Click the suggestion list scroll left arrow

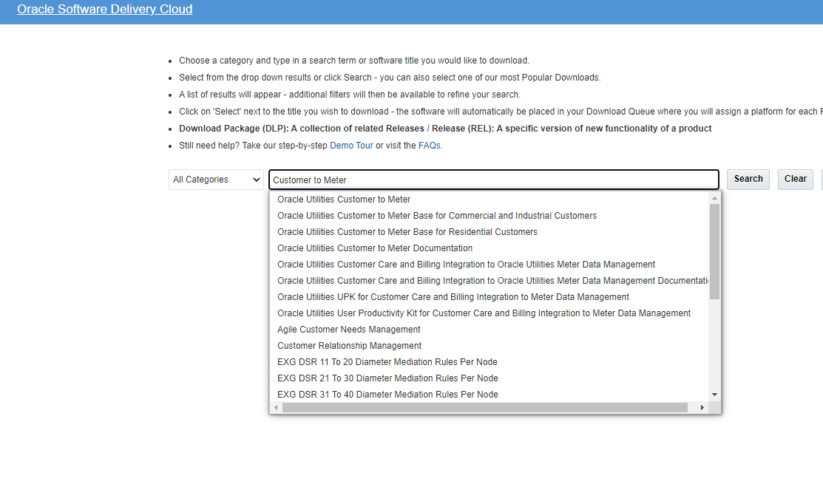point(276,407)
